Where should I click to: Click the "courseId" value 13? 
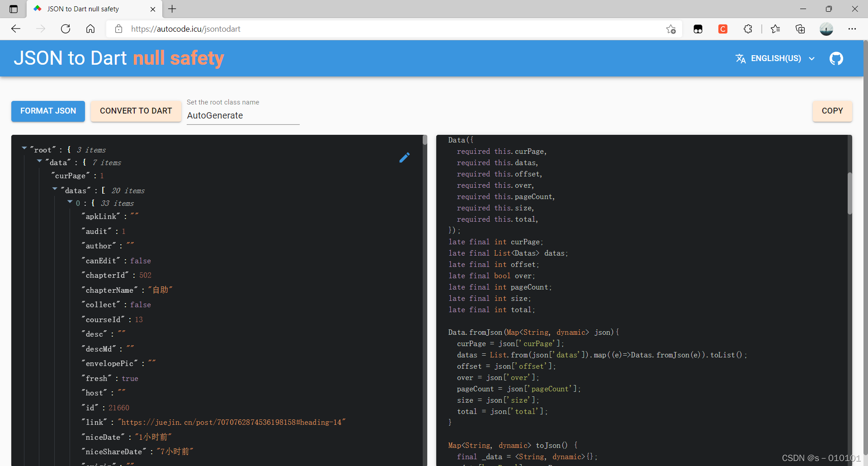tap(139, 319)
